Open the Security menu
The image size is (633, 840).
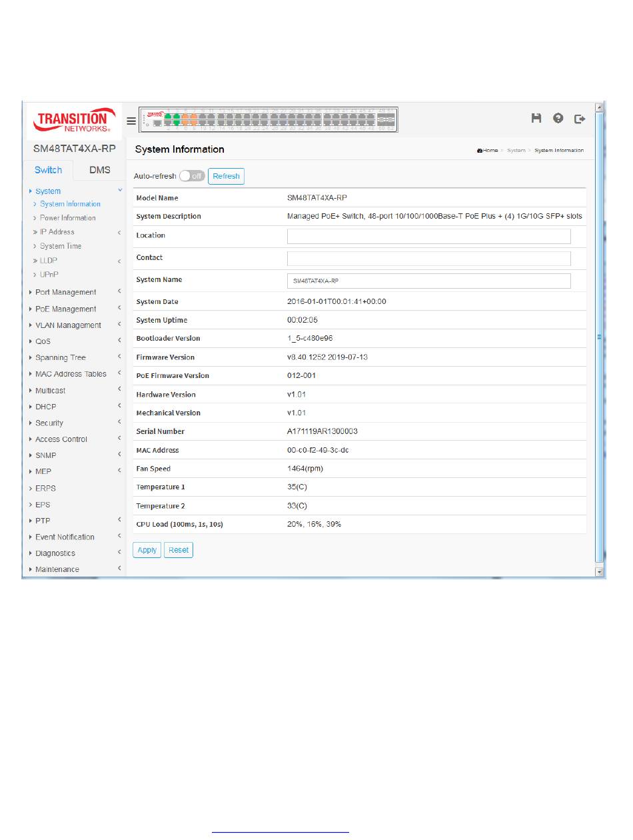[x=49, y=423]
